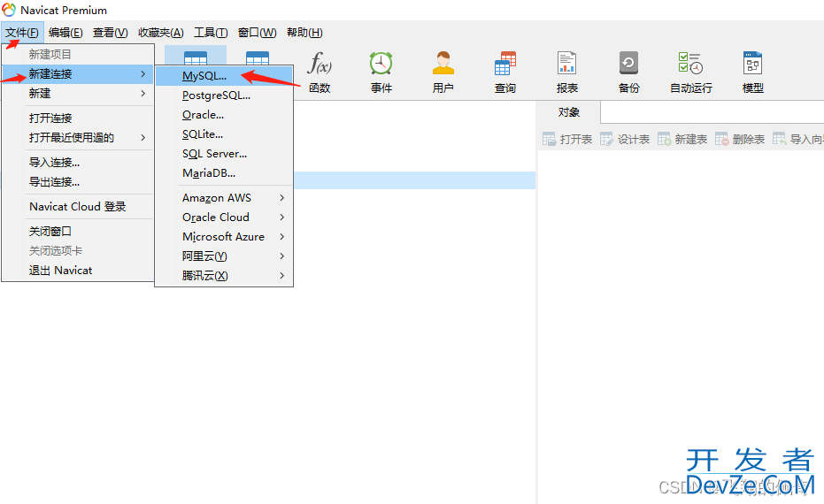The height and width of the screenshot is (504, 824).
Task: Click the 设计表 button
Action: point(625,140)
